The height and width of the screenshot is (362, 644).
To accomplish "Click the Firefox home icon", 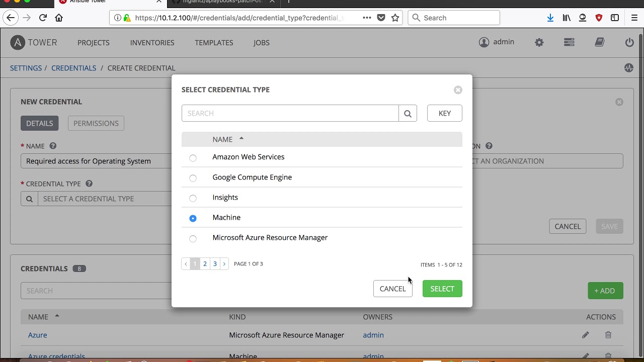I will pos(59,18).
